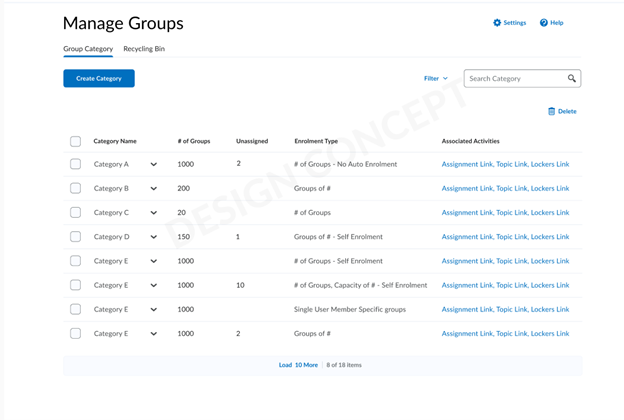Image resolution: width=624 pixels, height=420 pixels.
Task: Open chevron for Category E '# of Groups - Self Enrolment'
Action: point(154,261)
